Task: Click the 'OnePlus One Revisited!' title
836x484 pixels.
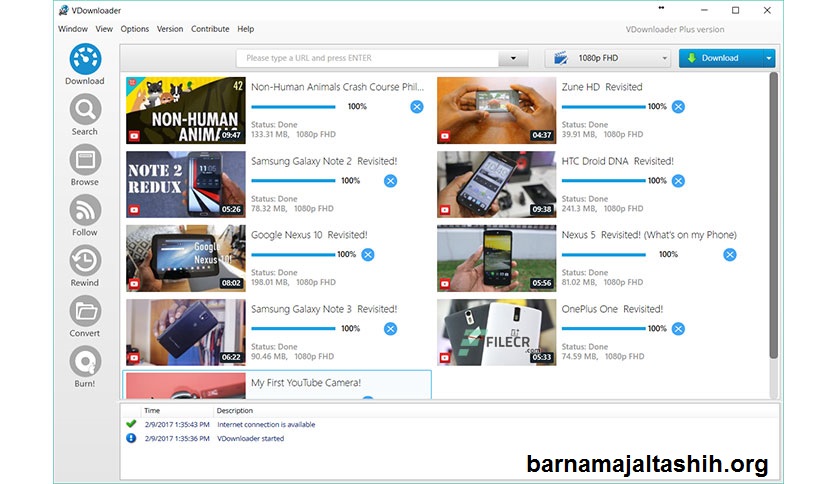Action: 612,309
